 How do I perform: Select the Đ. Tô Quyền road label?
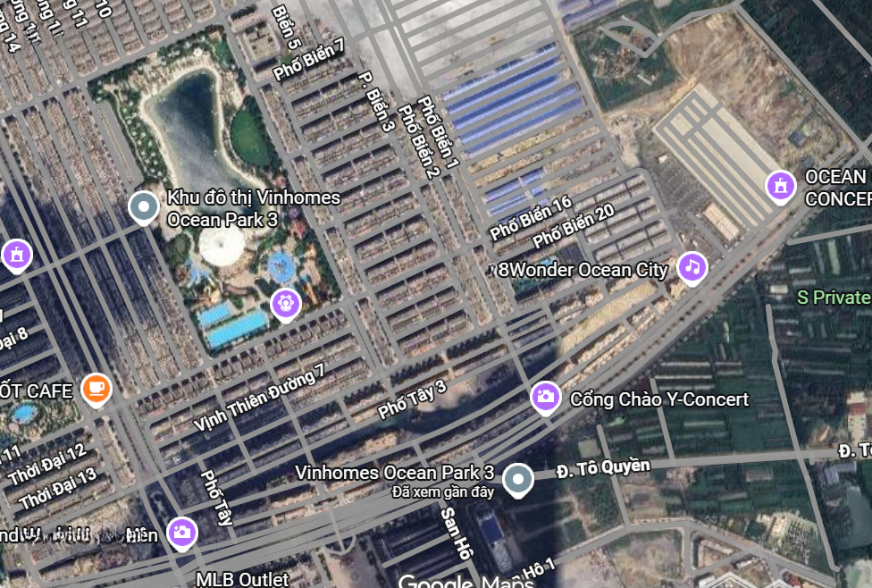click(603, 468)
